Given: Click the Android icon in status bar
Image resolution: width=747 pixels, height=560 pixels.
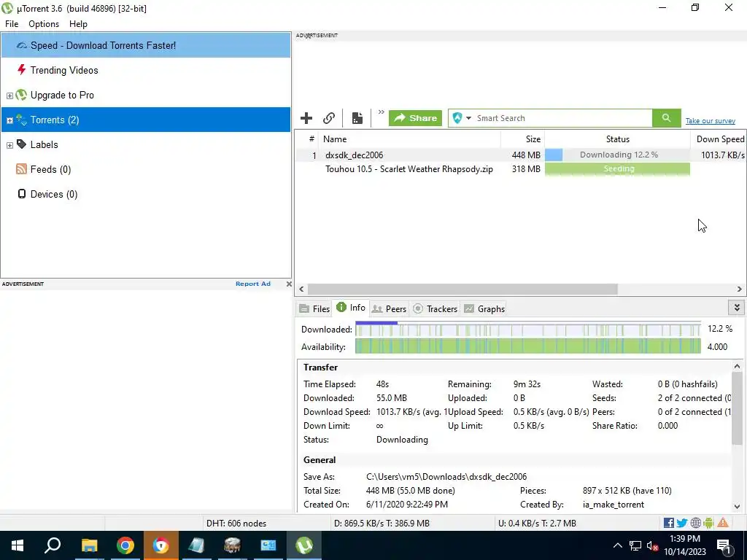Looking at the screenshot, I should pos(709,523).
